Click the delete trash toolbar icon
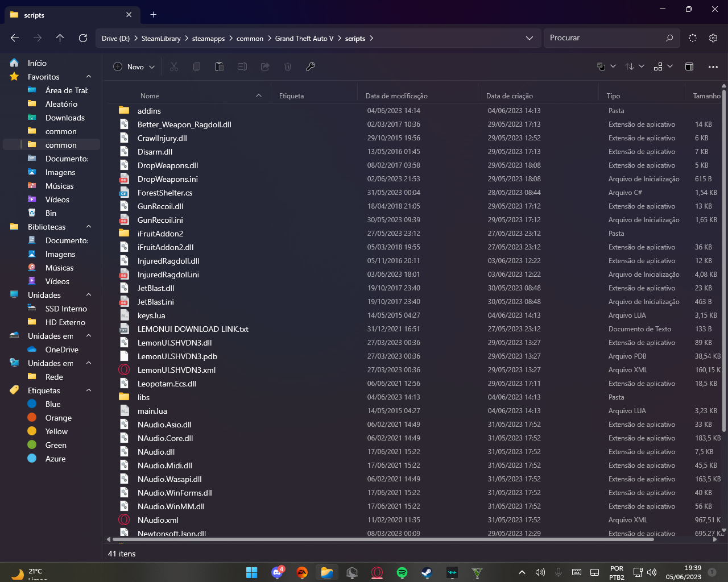The width and height of the screenshot is (728, 582). point(288,66)
